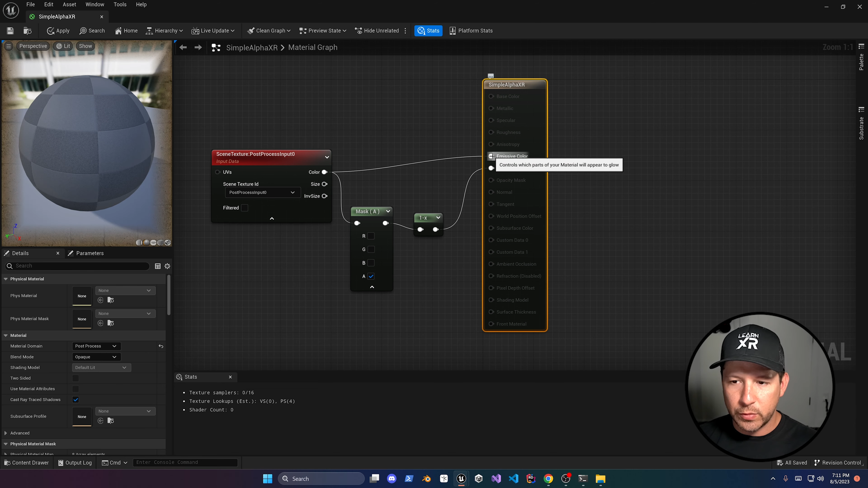
Task: Select the Apply icon to apply material changes
Action: coord(58,31)
